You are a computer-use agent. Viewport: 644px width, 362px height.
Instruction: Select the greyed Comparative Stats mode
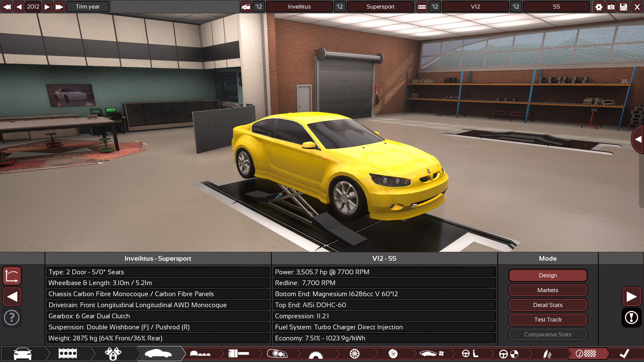pos(548,334)
